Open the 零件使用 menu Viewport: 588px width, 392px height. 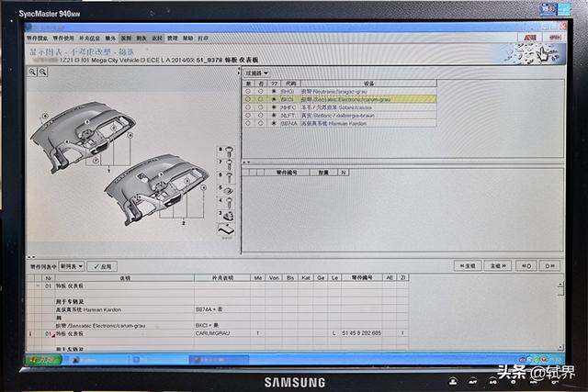63,39
